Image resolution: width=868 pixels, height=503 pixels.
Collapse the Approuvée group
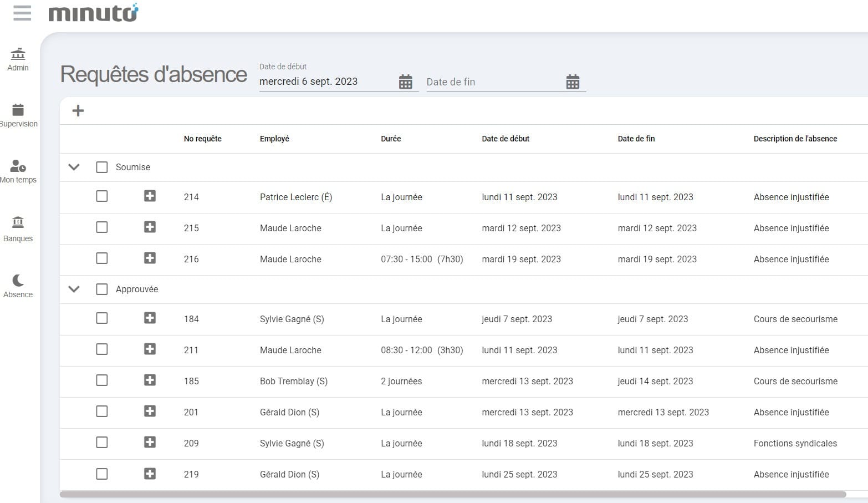(74, 289)
